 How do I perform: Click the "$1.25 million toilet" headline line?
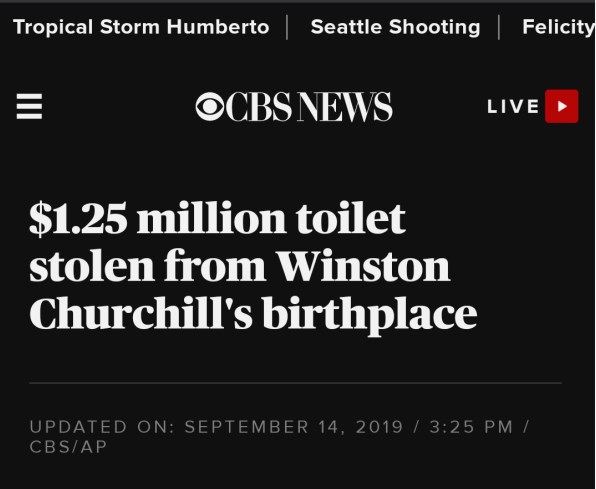tap(217, 219)
